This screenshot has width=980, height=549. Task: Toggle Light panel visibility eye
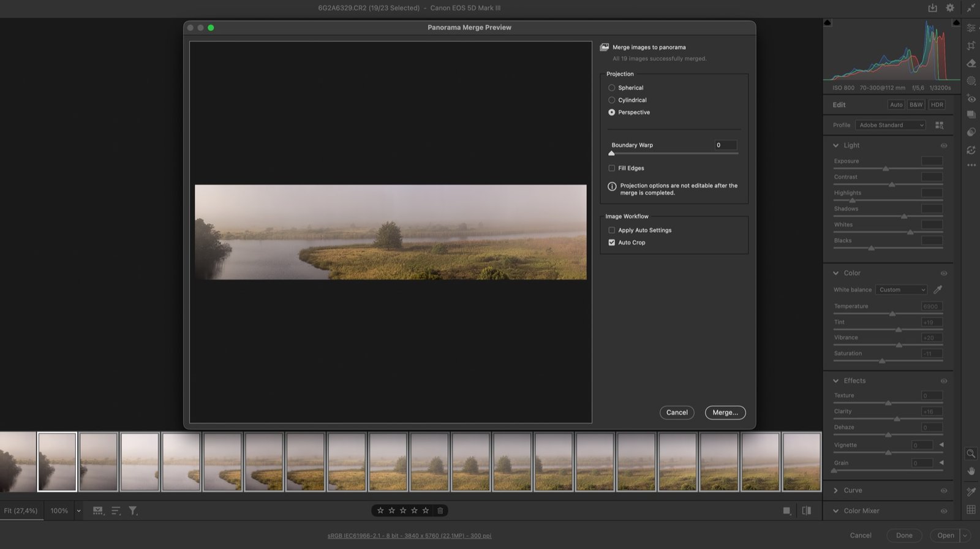tap(943, 146)
